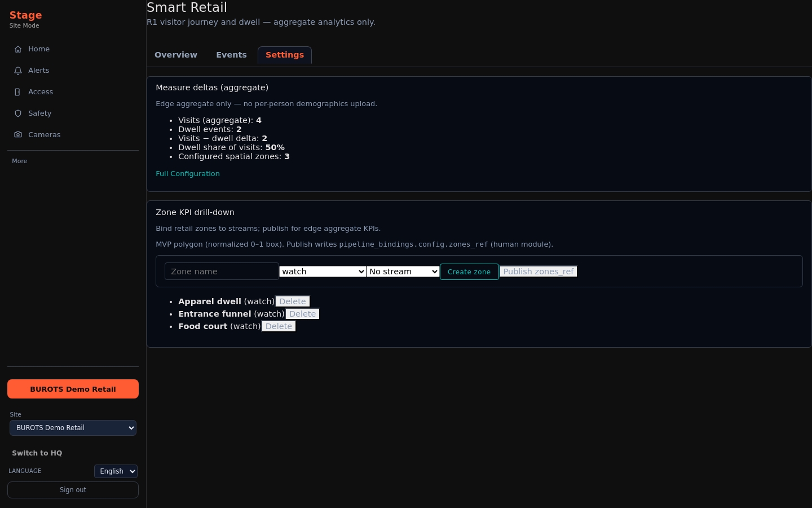This screenshot has width=812, height=508.
Task: Open the Home sidebar label
Action: (39, 49)
